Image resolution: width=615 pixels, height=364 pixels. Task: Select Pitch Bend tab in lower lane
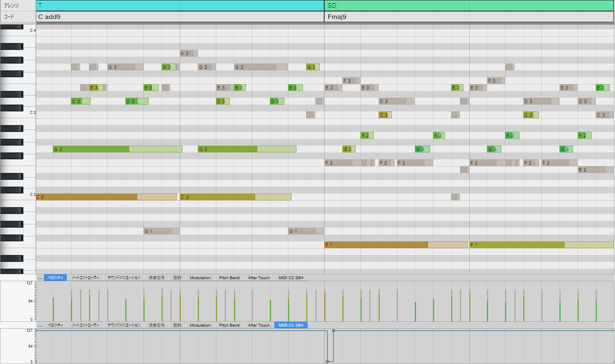(229, 325)
